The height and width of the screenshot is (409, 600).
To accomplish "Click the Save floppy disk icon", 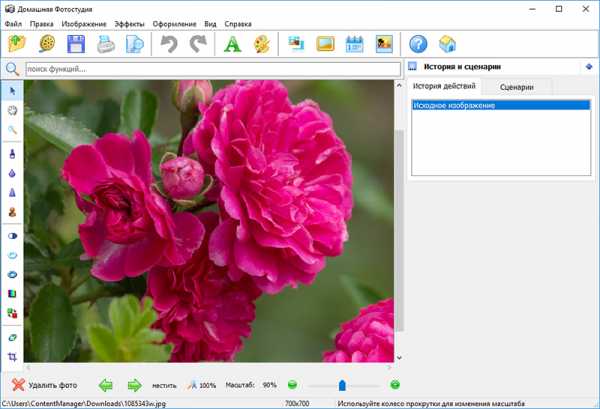I will [75, 44].
